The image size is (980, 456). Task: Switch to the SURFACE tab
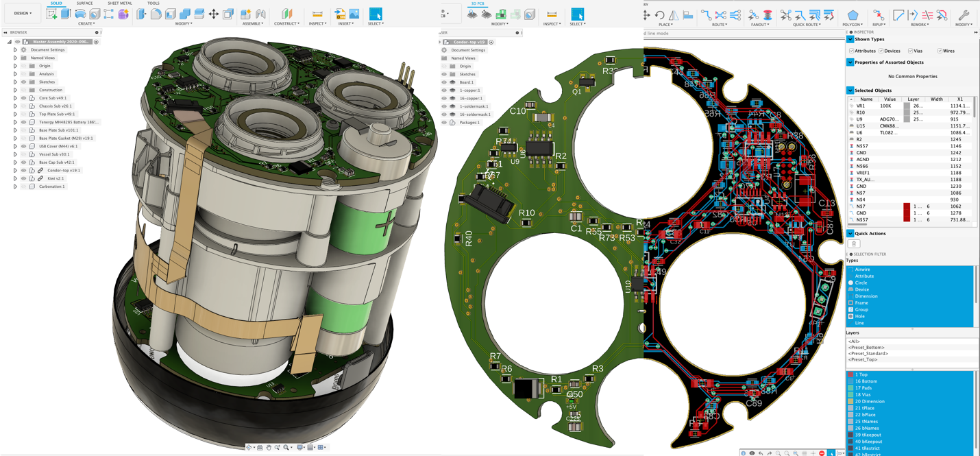84,3
